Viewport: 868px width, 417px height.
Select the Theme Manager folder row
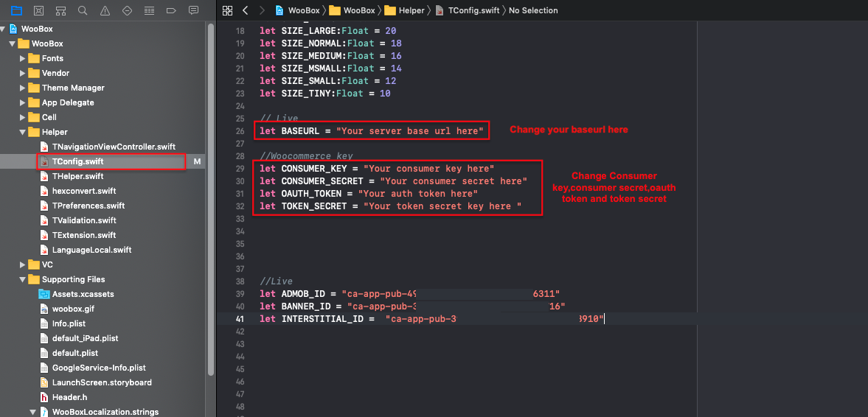(x=103, y=88)
